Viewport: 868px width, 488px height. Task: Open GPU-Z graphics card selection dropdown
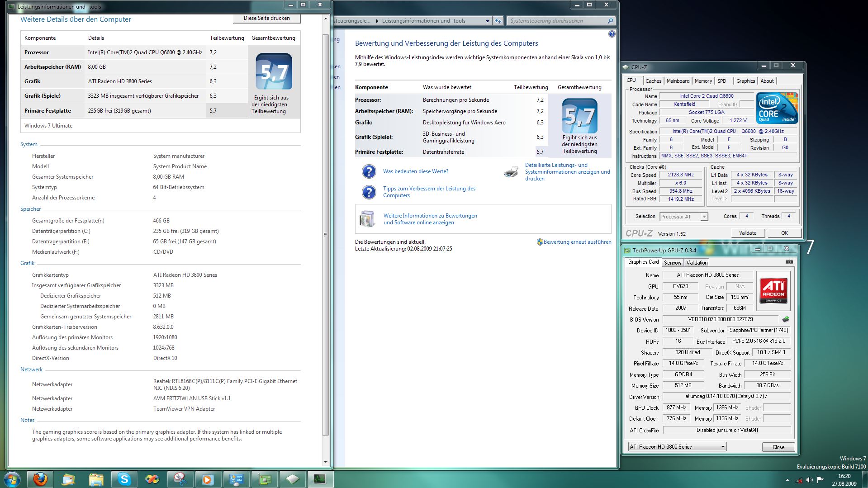pos(677,447)
